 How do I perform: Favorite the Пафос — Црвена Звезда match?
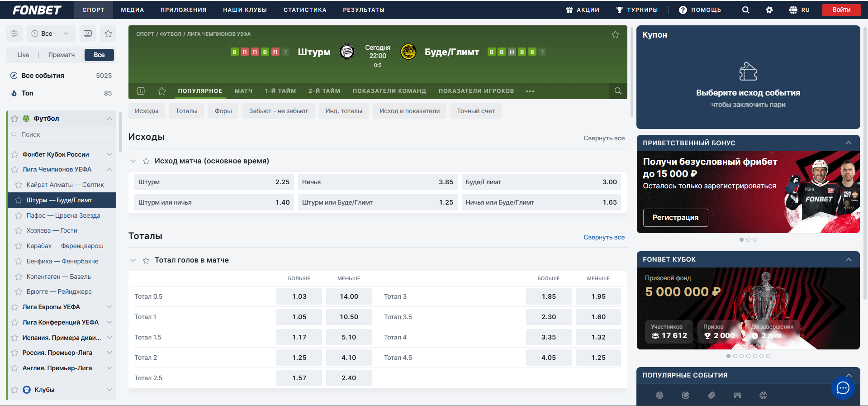(x=19, y=215)
